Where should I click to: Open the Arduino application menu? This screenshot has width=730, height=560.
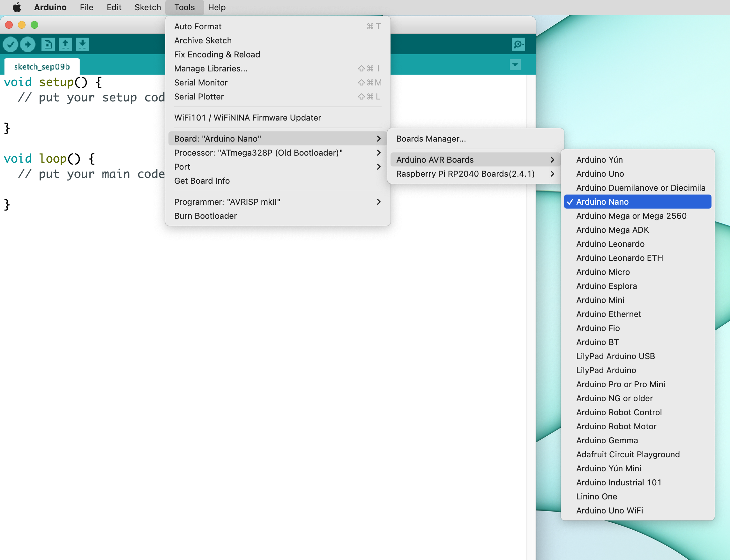tap(50, 7)
